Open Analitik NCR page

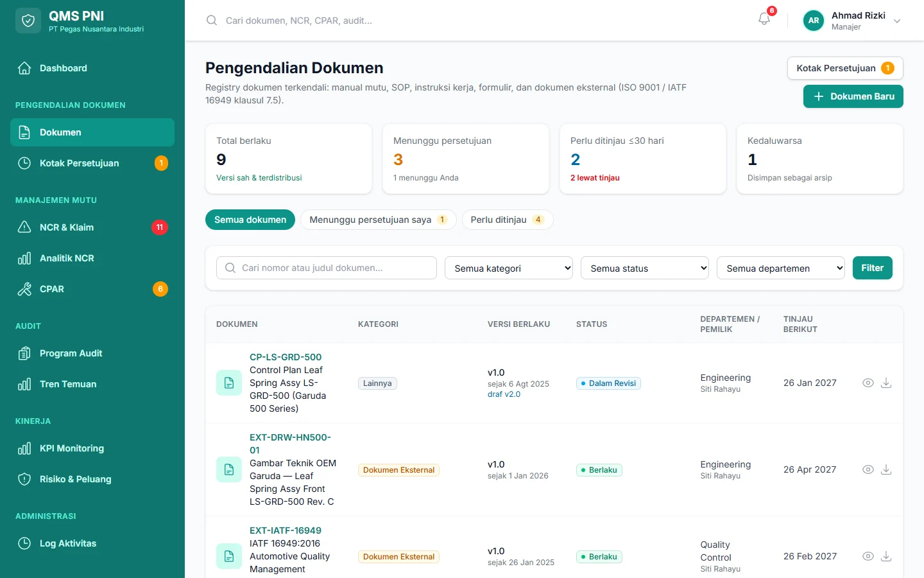click(x=92, y=258)
